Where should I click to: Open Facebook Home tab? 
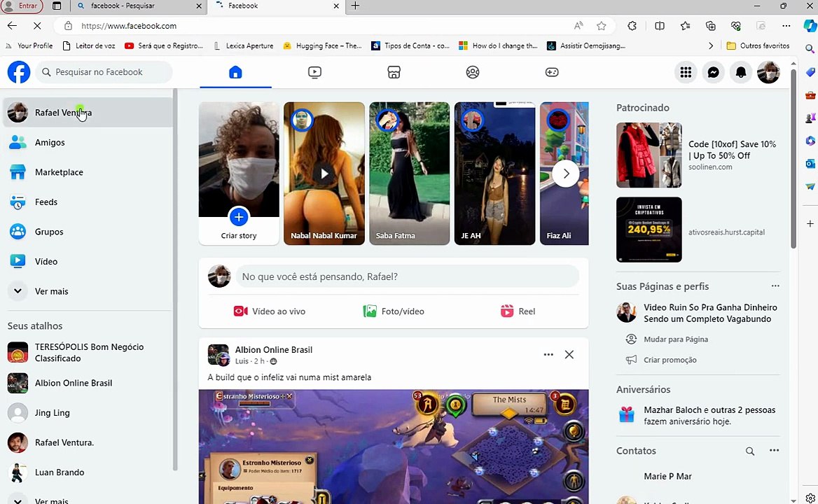pyautogui.click(x=235, y=72)
